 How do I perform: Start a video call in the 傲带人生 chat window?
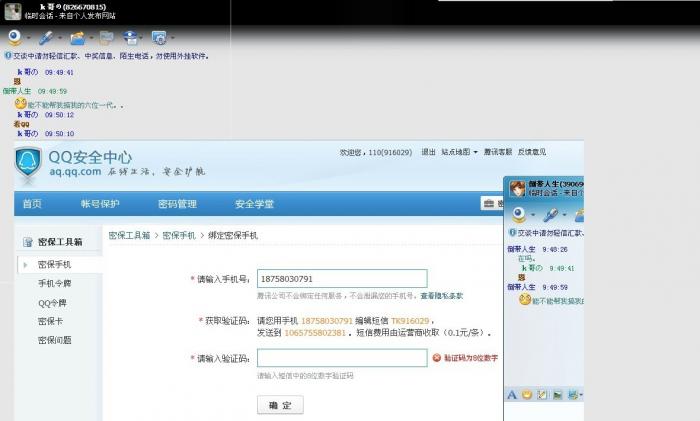tap(519, 215)
